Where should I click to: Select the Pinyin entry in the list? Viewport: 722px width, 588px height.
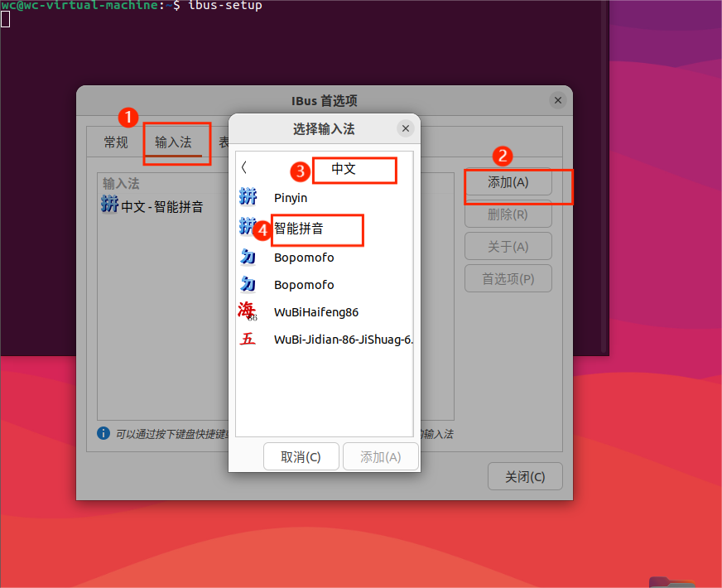pos(291,197)
